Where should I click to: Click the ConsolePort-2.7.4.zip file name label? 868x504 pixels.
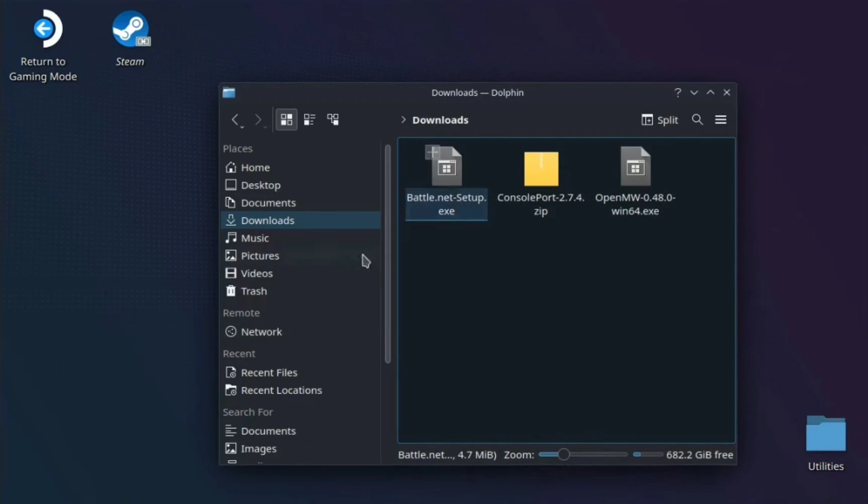tap(541, 204)
